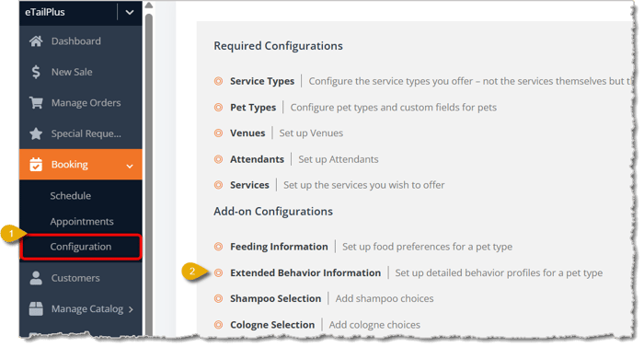Open Appointments under Booking
Viewport: 644px width, 347px height.
[x=82, y=222]
